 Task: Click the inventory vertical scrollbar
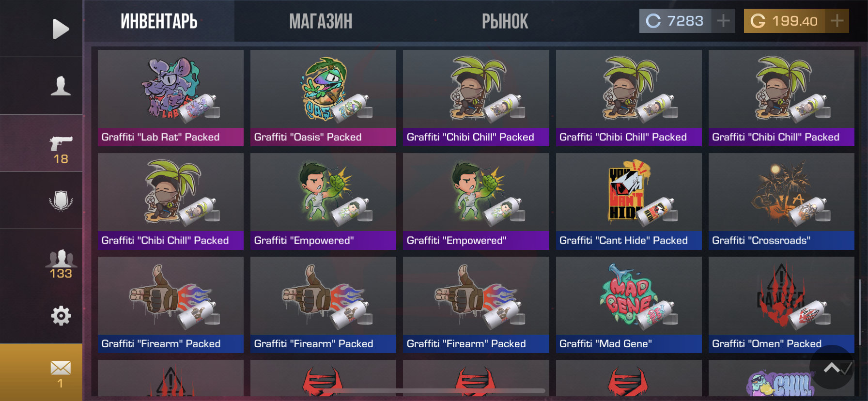(860, 312)
